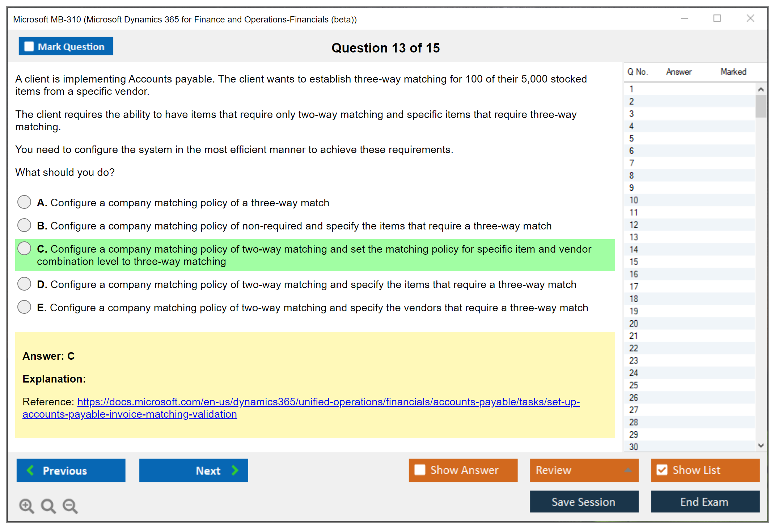Tick the Mark Question checkbox
Image resolution: width=778 pixels, height=532 pixels.
29,46
